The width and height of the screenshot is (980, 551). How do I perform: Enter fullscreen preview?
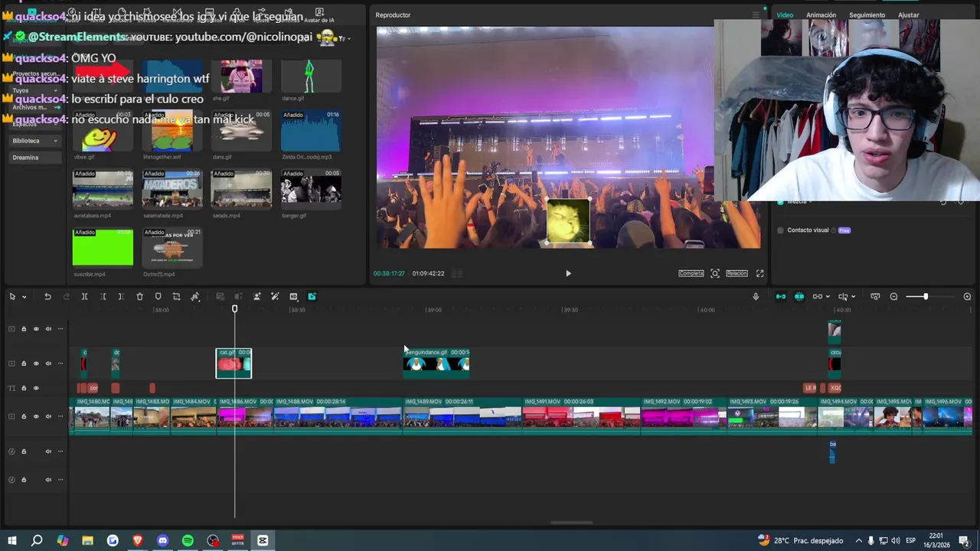(x=759, y=273)
